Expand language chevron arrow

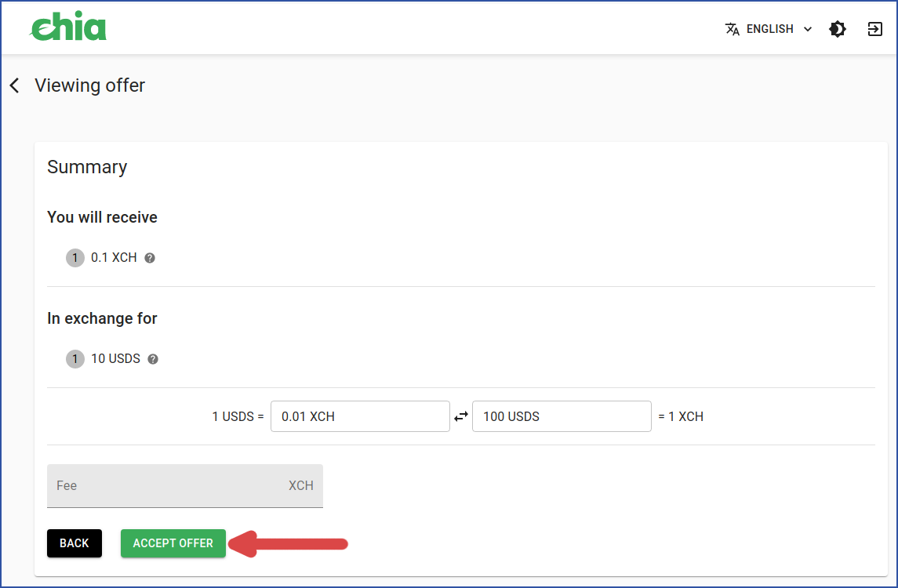pyautogui.click(x=808, y=29)
